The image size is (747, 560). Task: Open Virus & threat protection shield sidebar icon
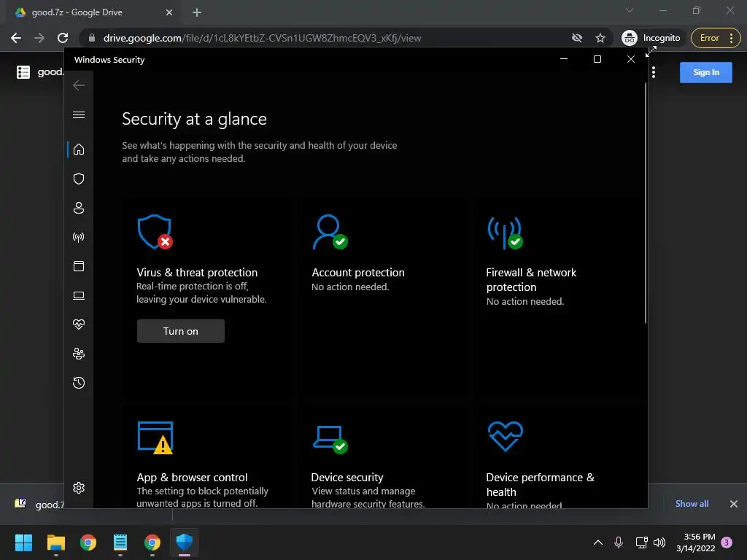(79, 179)
